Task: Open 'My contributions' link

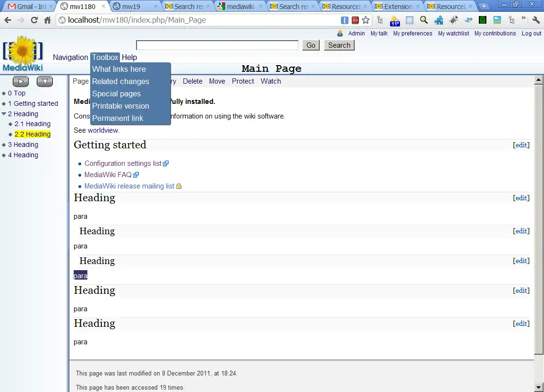Action: [495, 34]
